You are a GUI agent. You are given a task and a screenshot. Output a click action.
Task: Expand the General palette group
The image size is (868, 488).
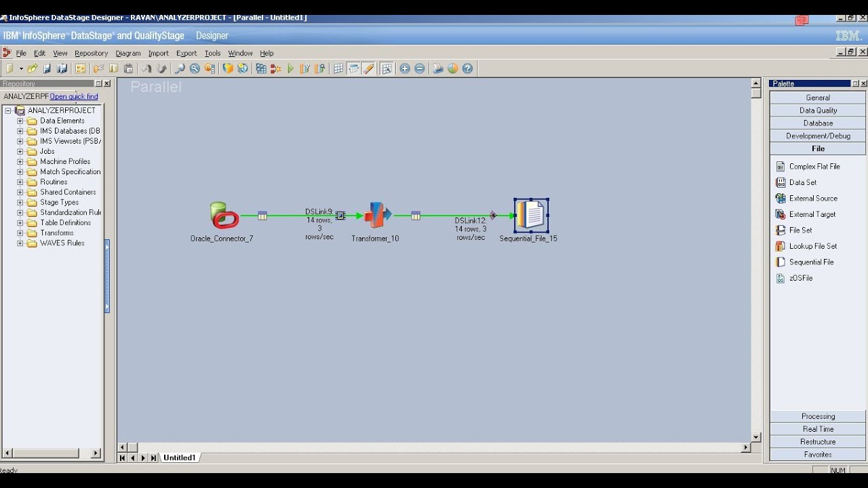point(818,98)
